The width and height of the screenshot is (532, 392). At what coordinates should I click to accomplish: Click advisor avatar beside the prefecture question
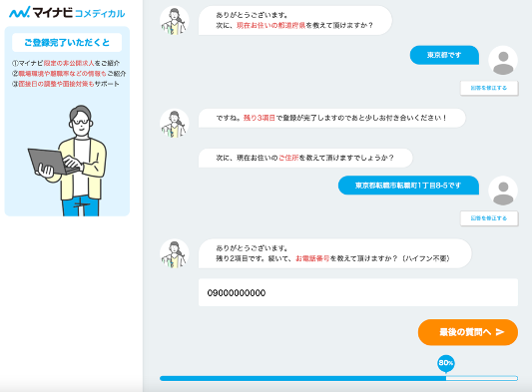tap(175, 20)
